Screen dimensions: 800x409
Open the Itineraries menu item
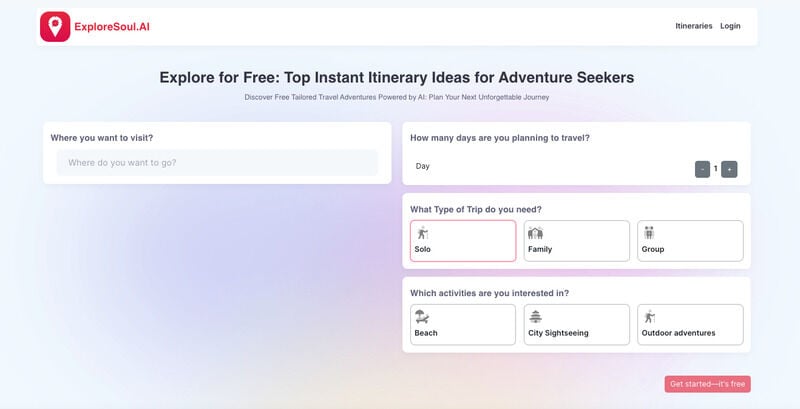694,26
